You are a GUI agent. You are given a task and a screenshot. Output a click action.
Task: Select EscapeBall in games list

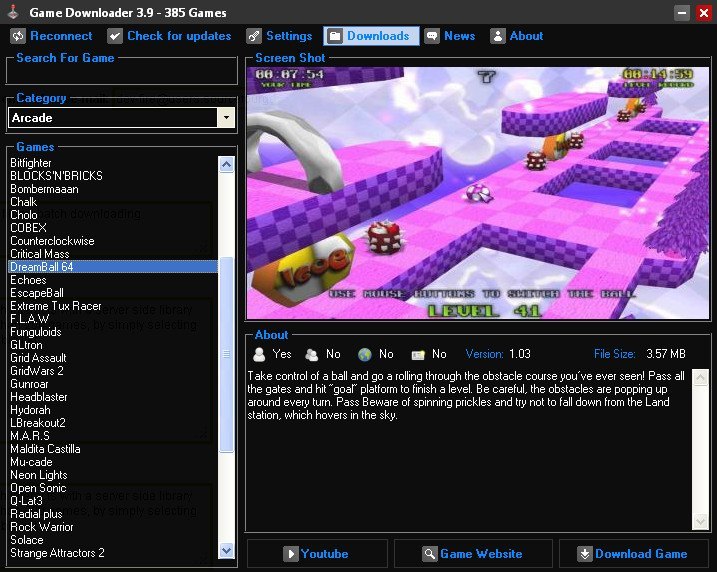coord(113,293)
